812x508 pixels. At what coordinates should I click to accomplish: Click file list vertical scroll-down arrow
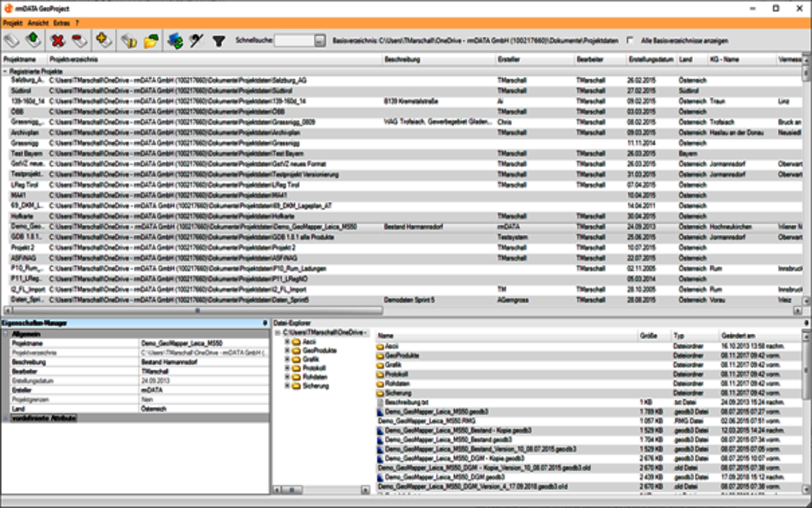click(x=806, y=490)
